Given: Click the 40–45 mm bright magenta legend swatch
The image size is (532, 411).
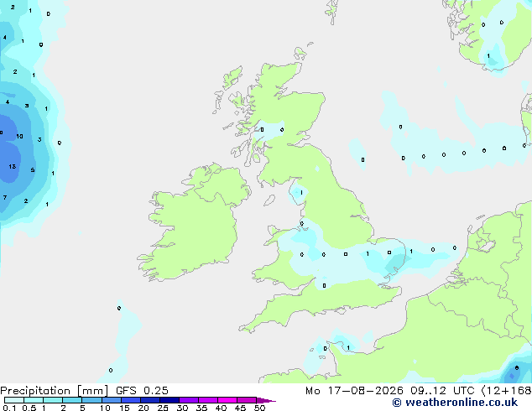Looking at the screenshot, I should tap(227, 400).
